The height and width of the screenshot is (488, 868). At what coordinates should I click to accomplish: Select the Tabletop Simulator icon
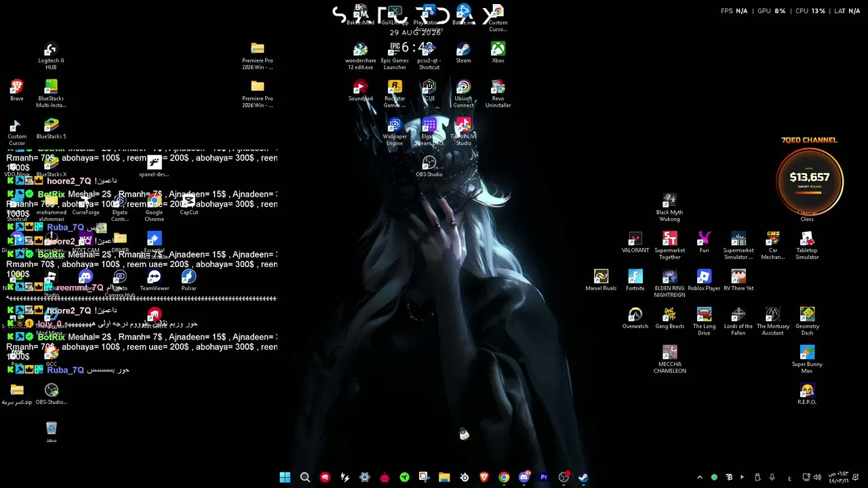[x=807, y=246]
